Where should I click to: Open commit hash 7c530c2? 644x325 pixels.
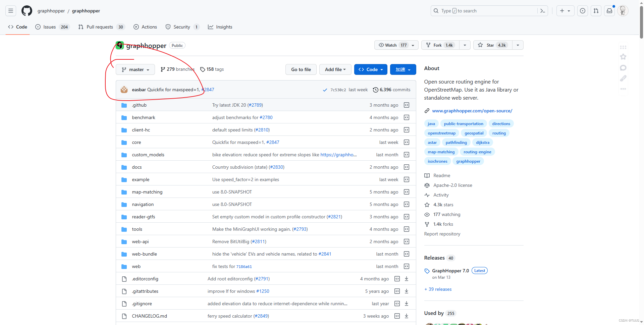click(338, 90)
